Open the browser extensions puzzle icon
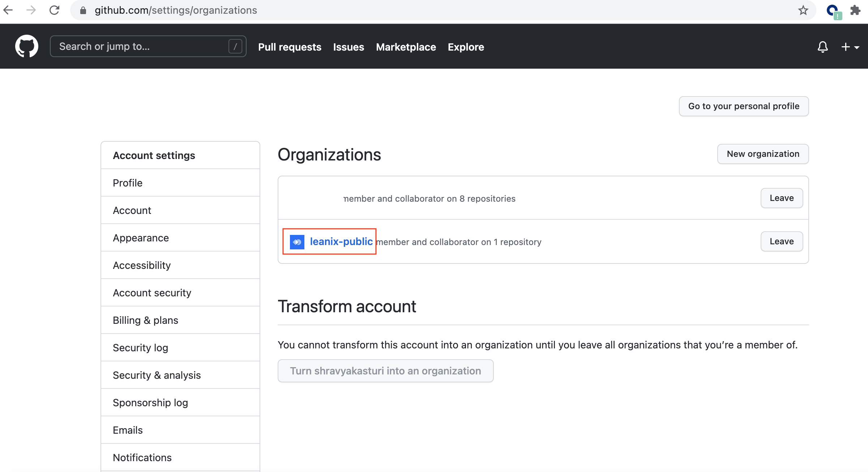 (855, 10)
